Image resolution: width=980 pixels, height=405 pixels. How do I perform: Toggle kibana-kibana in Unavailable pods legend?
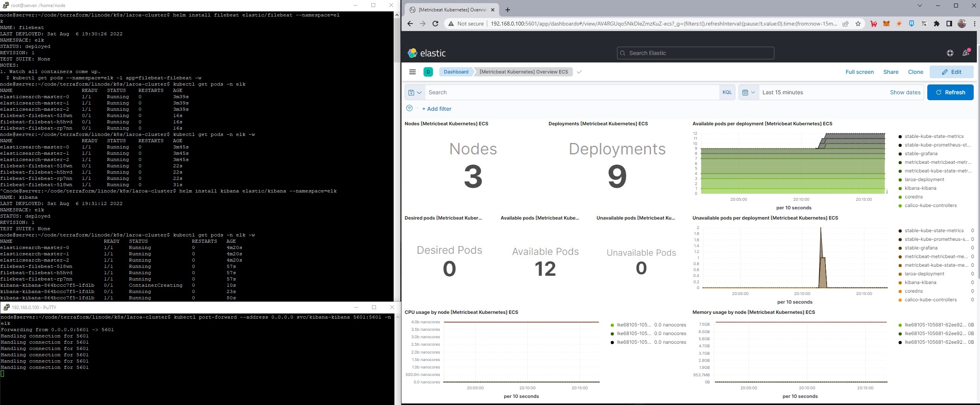920,282
